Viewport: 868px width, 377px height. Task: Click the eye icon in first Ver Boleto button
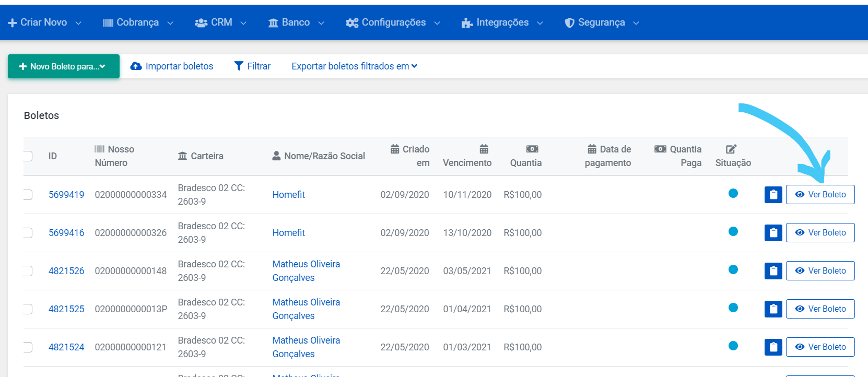tap(800, 194)
